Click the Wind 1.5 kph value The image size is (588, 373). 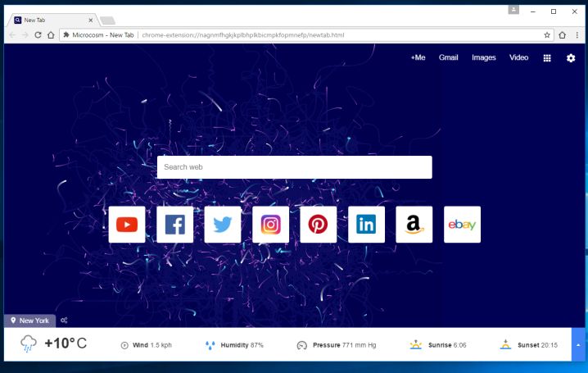click(x=152, y=345)
